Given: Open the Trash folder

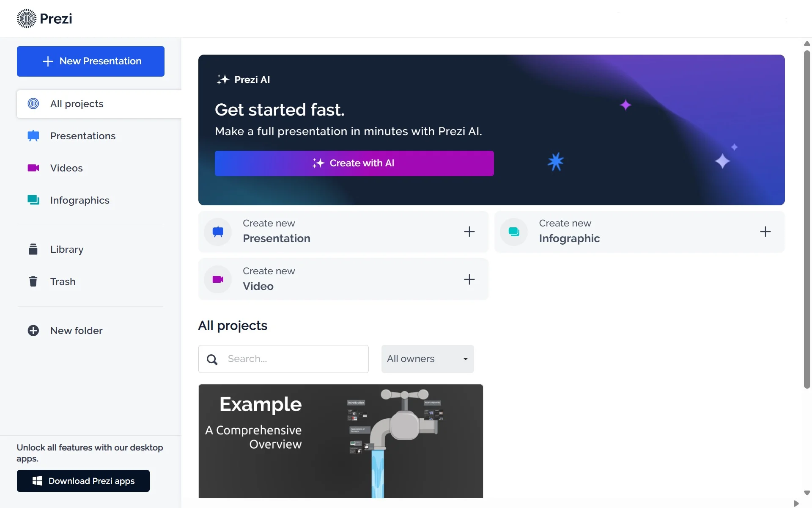Looking at the screenshot, I should pyautogui.click(x=63, y=282).
